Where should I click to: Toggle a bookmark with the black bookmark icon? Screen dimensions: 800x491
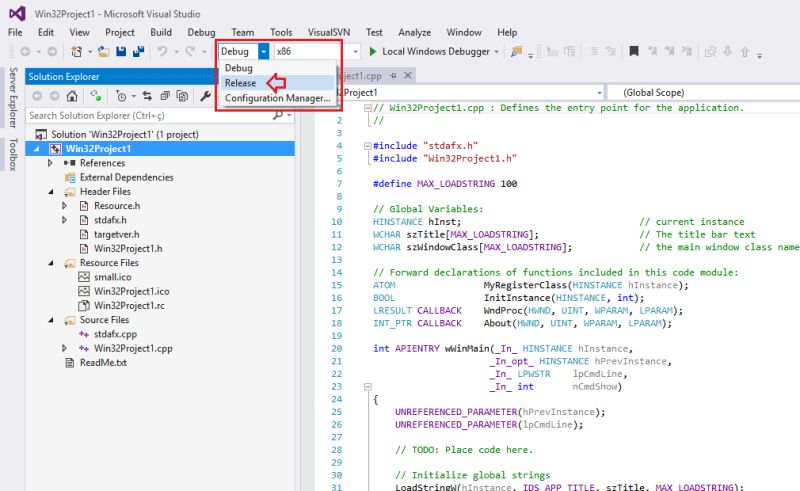pyautogui.click(x=634, y=51)
